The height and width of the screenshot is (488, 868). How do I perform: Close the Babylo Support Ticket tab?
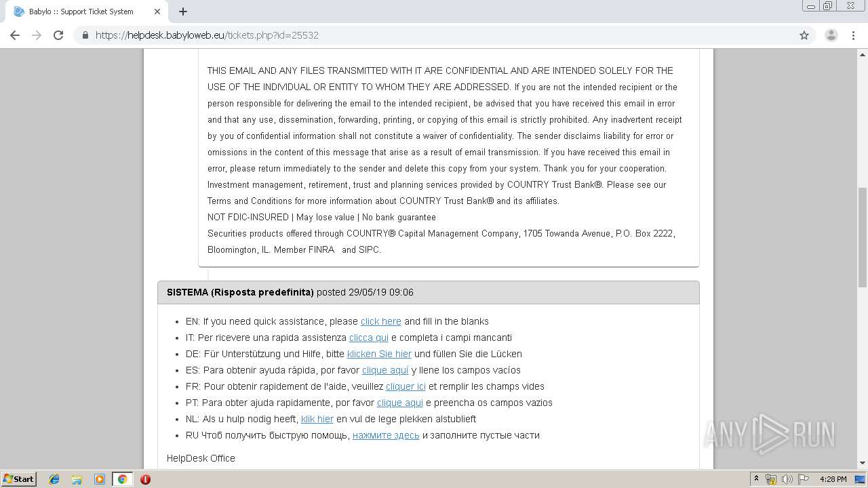[x=157, y=12]
